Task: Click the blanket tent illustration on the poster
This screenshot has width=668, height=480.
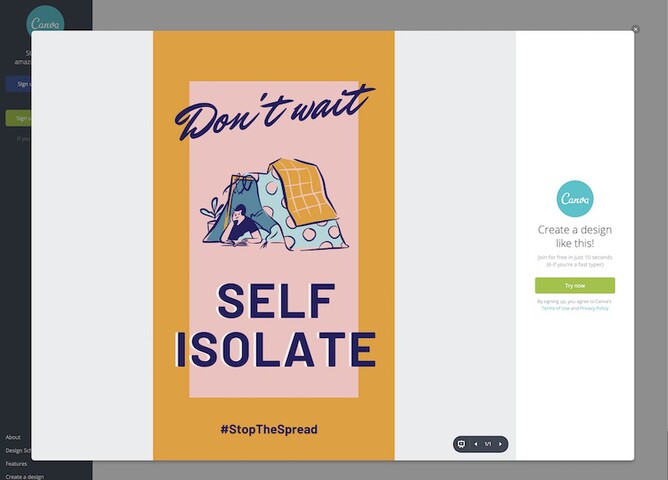Action: pyautogui.click(x=275, y=205)
